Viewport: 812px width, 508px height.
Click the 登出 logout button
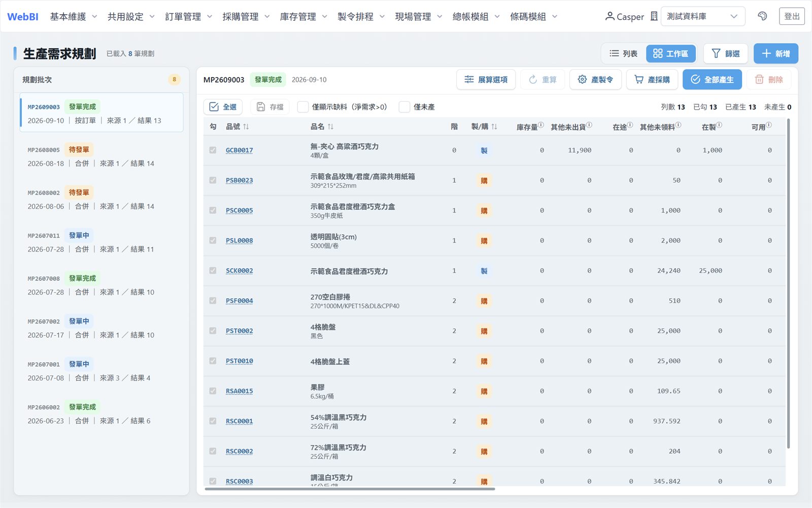pyautogui.click(x=792, y=16)
